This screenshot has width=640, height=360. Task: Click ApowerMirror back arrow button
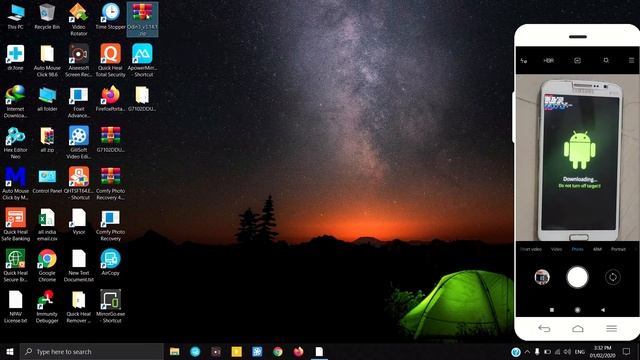tap(544, 329)
